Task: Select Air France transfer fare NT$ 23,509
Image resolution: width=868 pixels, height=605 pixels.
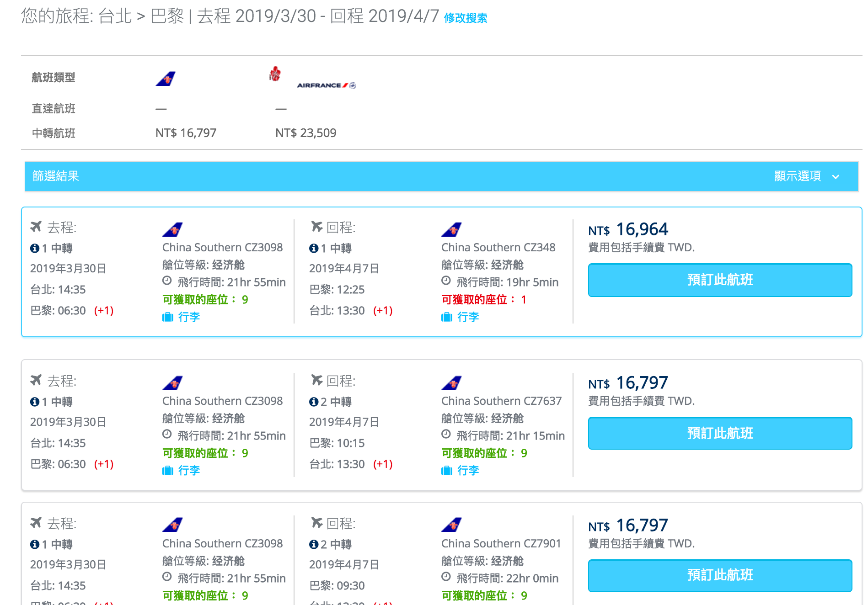Action: 305,133
